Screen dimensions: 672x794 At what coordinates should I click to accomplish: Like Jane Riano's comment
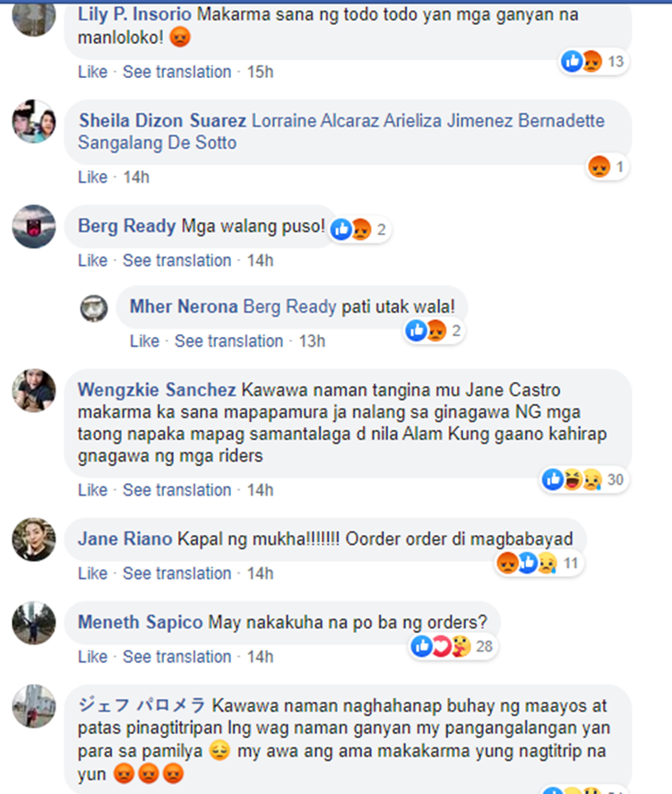[x=92, y=574]
